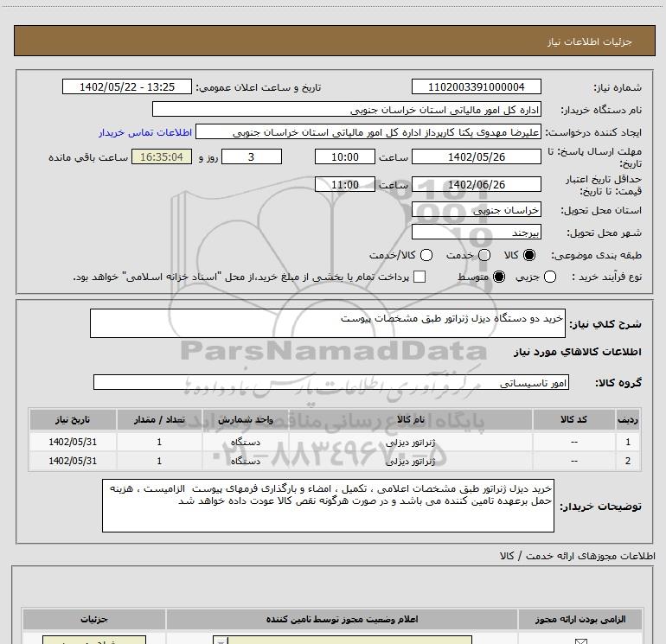
Task: Click the response deadline date 1402/05/26
Action: [476, 156]
